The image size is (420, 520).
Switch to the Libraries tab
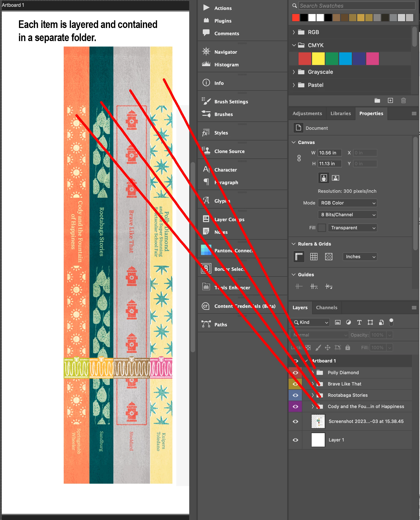coord(341,114)
